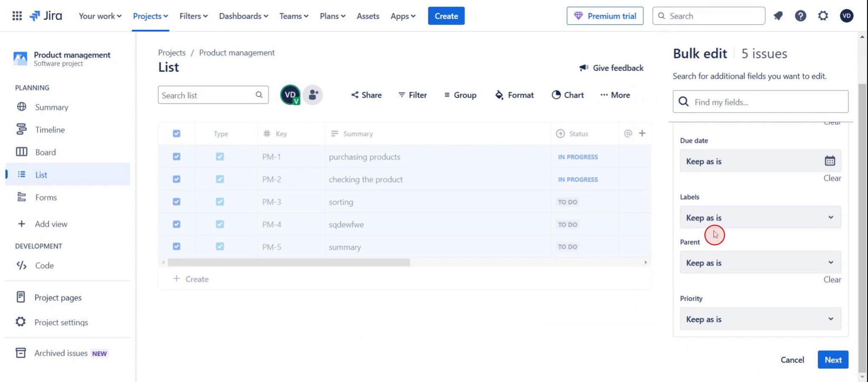Image resolution: width=868 pixels, height=382 pixels.
Task: Open the Teams menu
Action: [x=293, y=16]
